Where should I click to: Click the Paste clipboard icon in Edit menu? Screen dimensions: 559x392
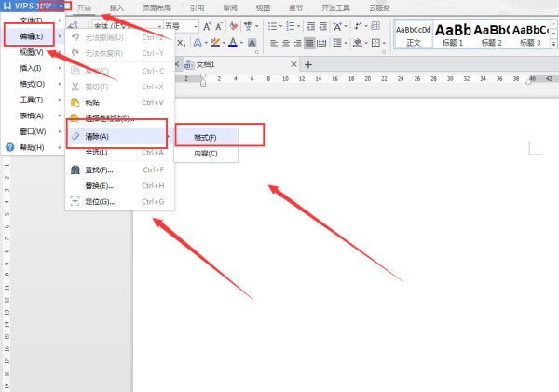click(x=75, y=102)
